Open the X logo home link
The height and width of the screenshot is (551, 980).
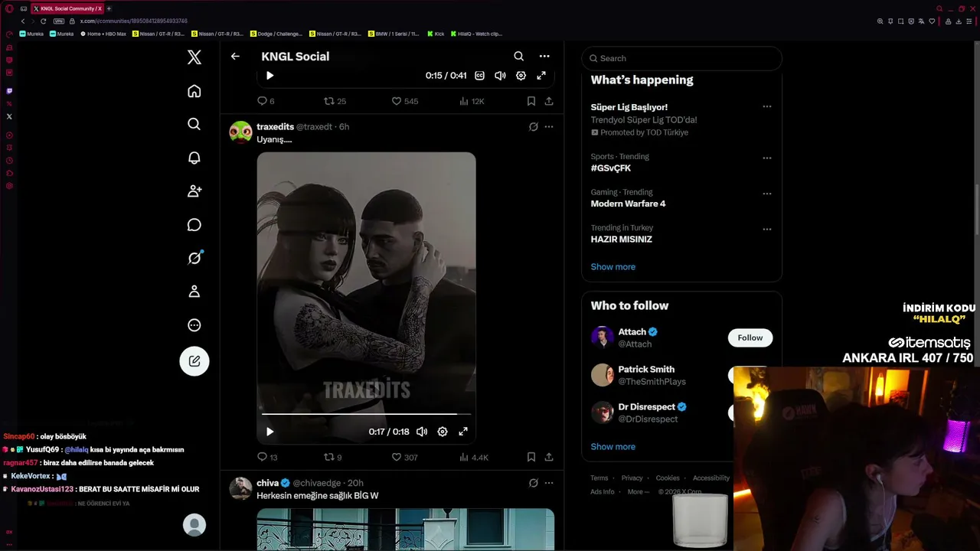194,57
